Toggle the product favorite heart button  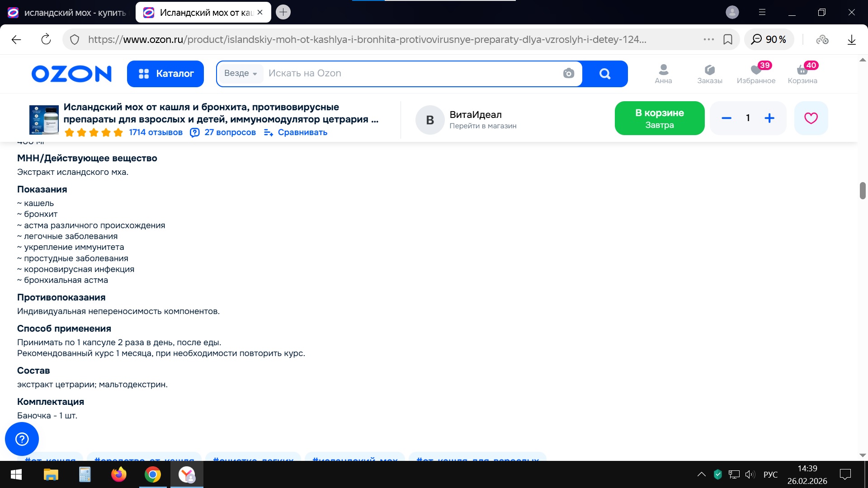coord(811,118)
